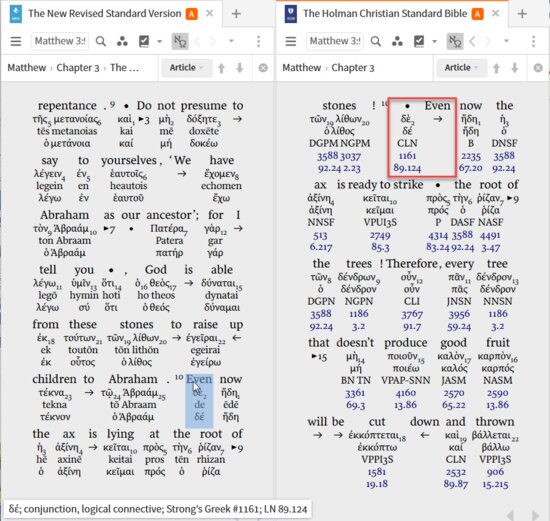Click the word 'repentance' in NRSV text
The width and height of the screenshot is (550, 521).
[x=67, y=105]
